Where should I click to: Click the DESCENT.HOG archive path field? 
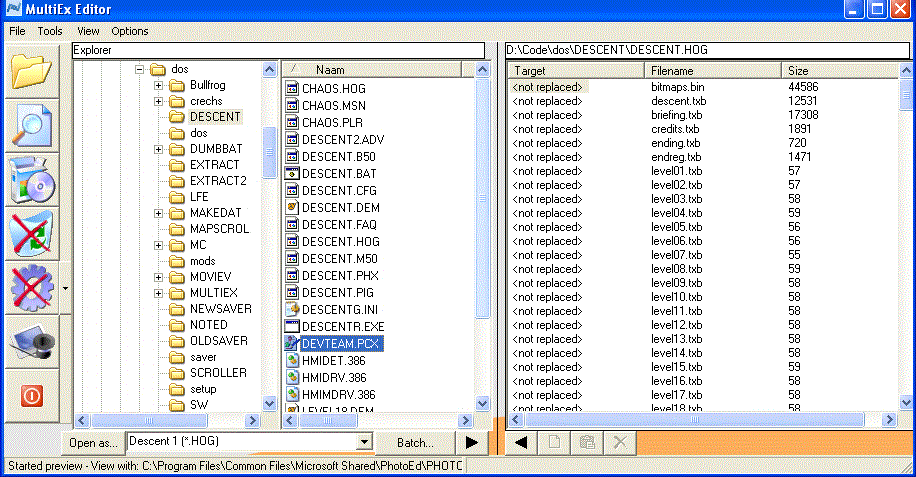(x=707, y=50)
